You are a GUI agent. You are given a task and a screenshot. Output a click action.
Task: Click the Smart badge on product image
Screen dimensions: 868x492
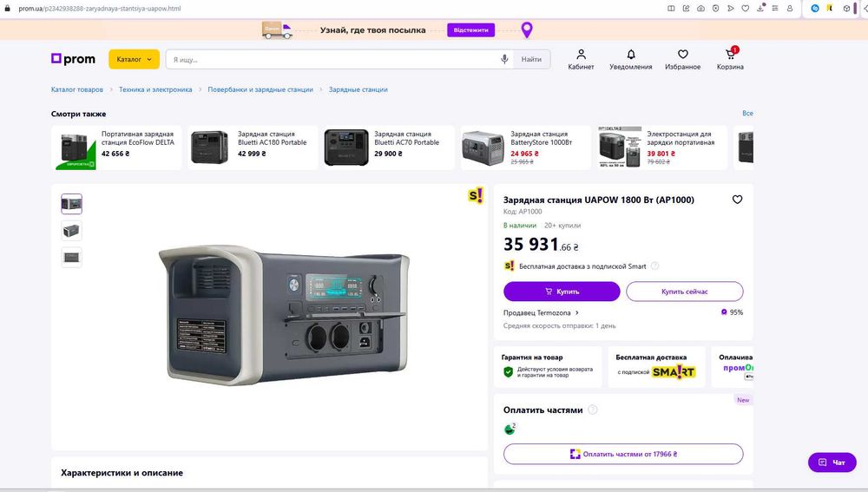click(x=476, y=195)
